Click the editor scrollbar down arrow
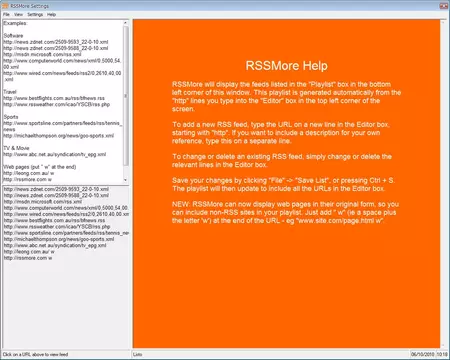 pos(125,180)
